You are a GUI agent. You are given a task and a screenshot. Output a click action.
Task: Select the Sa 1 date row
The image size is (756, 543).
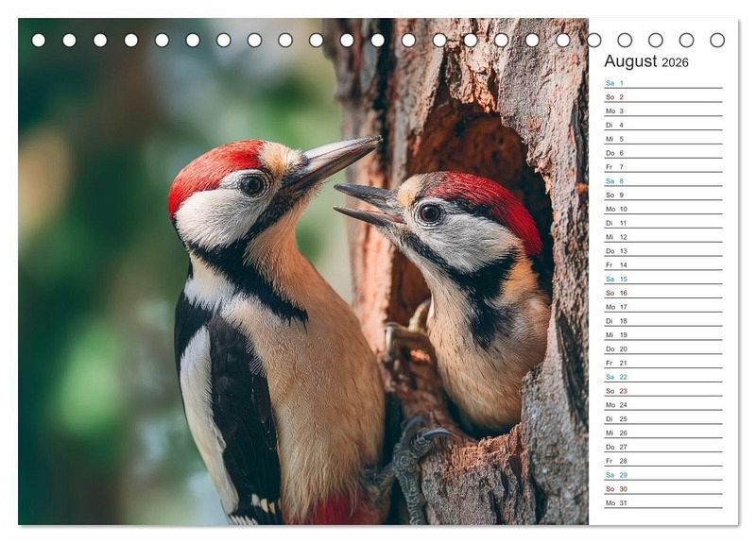click(662, 83)
